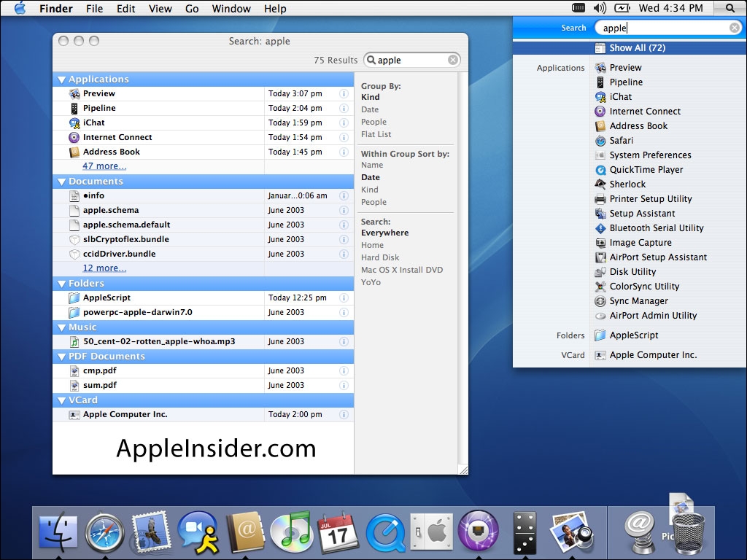Open the File menu
The height and width of the screenshot is (560, 747).
pyautogui.click(x=94, y=9)
